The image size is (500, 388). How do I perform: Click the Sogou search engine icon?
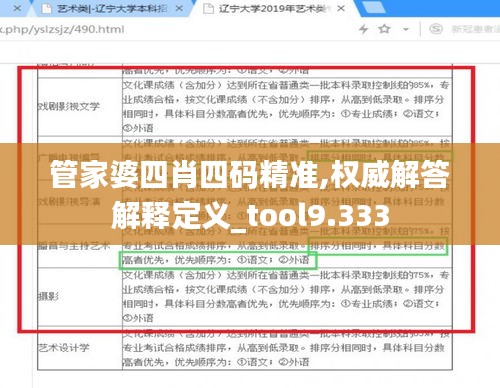[436, 29]
